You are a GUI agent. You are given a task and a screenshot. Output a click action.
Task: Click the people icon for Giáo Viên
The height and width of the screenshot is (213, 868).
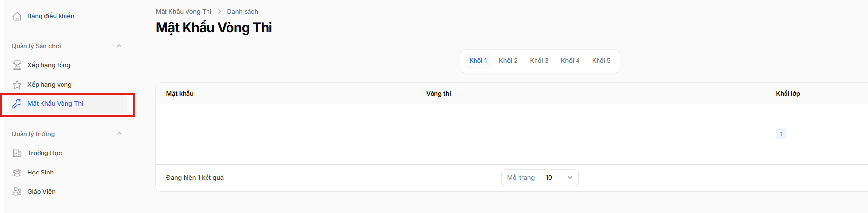coord(17,192)
